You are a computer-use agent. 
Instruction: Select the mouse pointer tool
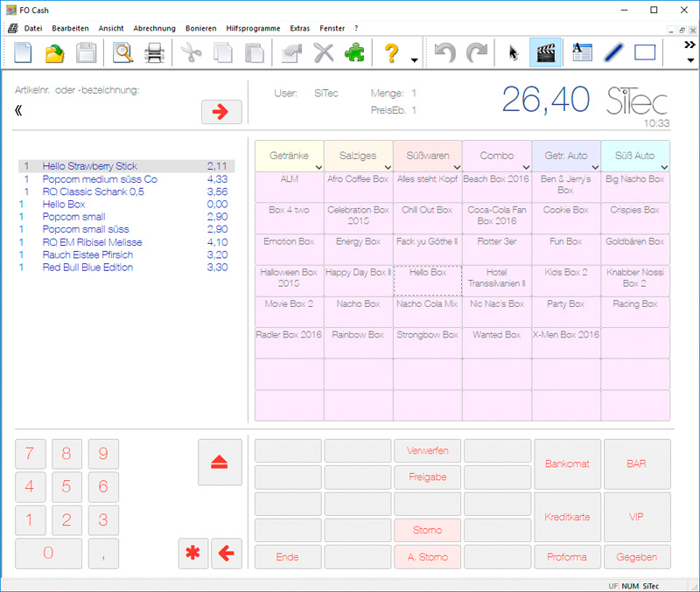[514, 52]
